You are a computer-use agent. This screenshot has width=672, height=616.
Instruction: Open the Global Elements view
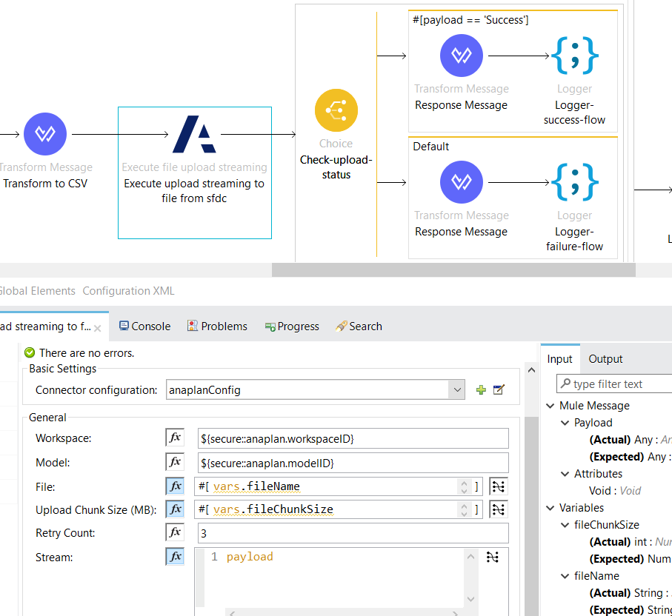37,291
